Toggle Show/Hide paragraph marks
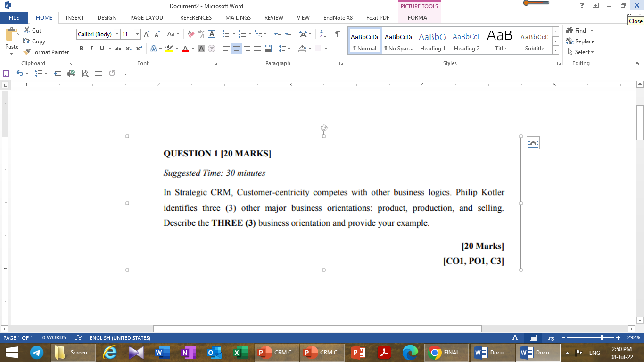644x362 pixels. pos(337,33)
